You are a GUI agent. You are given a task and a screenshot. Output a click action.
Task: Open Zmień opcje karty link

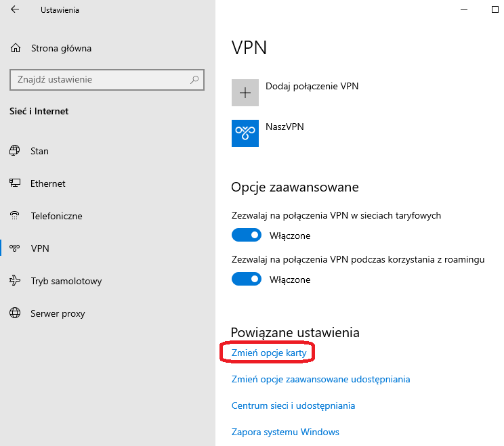click(268, 353)
